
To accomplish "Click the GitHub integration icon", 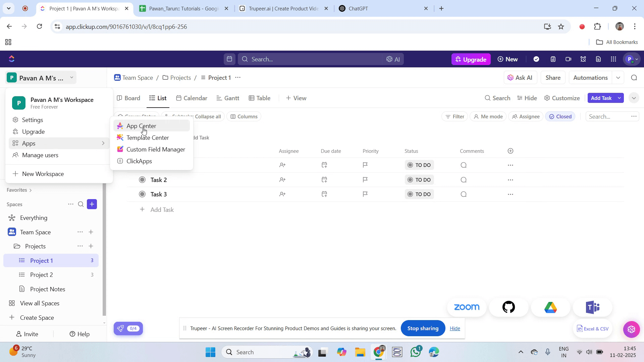I will pyautogui.click(x=508, y=307).
